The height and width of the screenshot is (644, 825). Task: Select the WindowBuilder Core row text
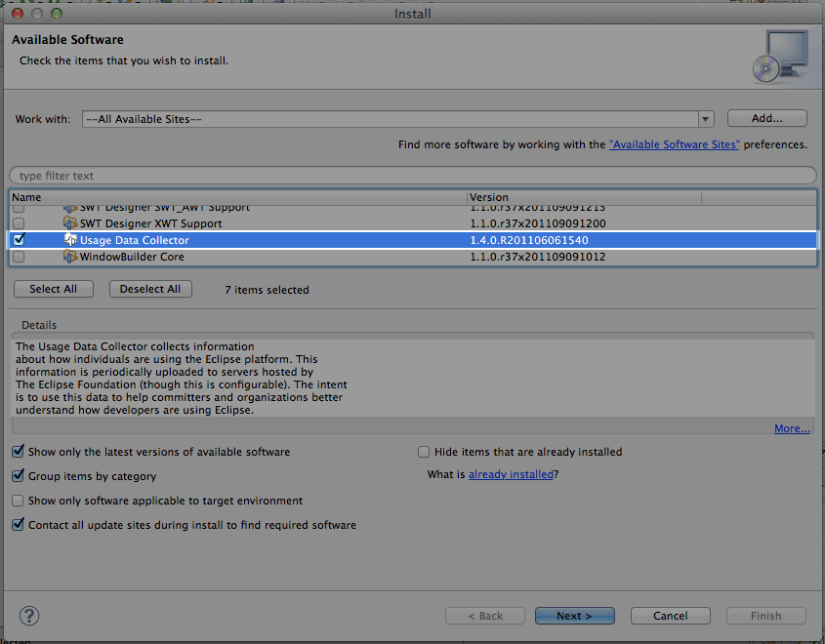pos(132,257)
